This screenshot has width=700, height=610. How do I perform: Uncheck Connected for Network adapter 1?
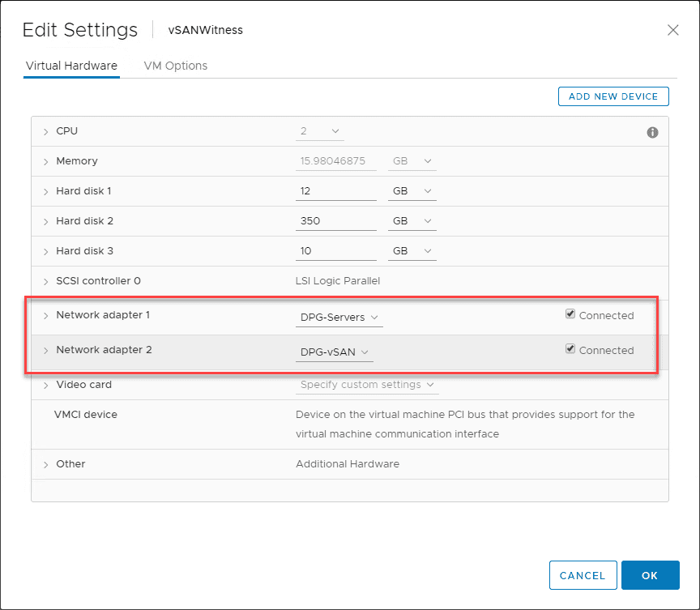coord(570,314)
